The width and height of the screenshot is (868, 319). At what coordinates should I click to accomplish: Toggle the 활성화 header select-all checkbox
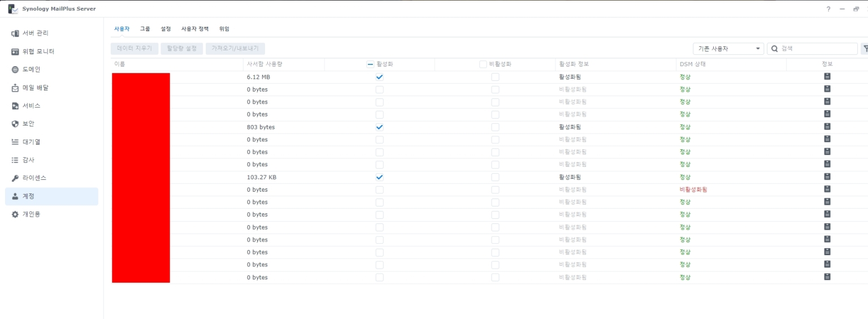click(x=370, y=64)
